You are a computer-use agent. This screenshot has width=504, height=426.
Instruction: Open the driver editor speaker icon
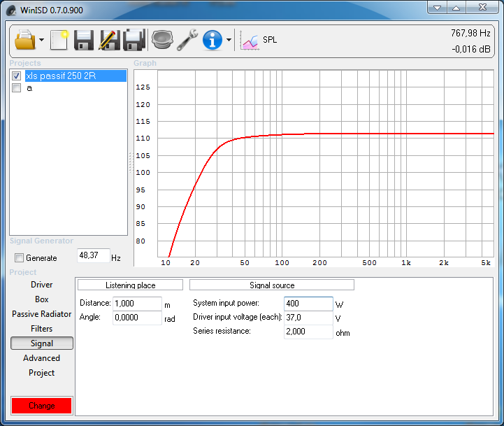(162, 40)
